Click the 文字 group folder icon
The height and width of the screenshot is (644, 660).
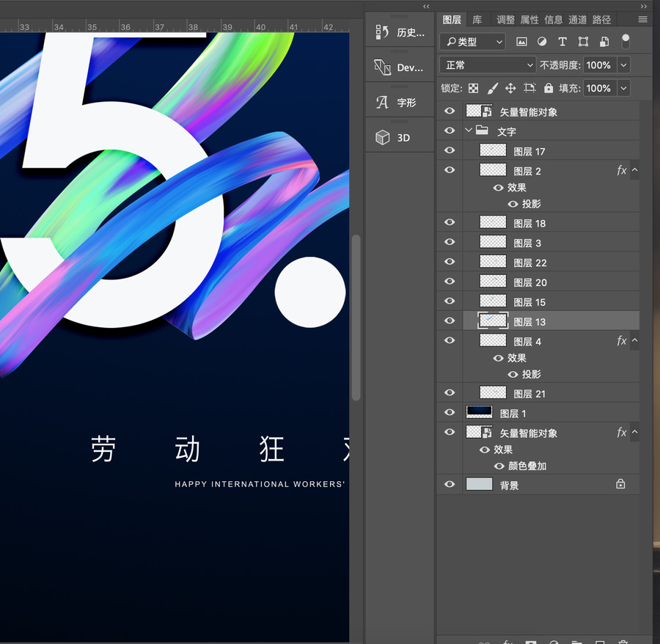[x=482, y=130]
